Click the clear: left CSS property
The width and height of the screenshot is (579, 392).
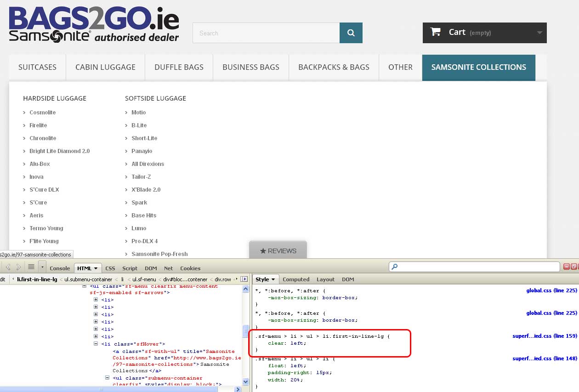(x=287, y=343)
